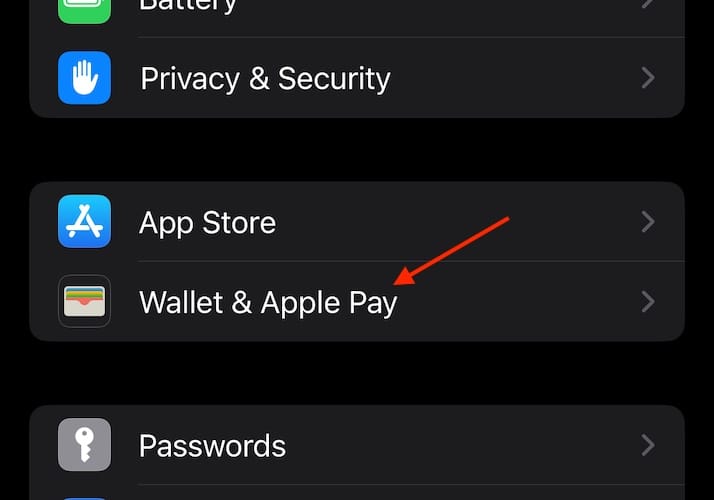714x500 pixels.
Task: Click the divider line between App Store and Wallet
Action: (411, 261)
